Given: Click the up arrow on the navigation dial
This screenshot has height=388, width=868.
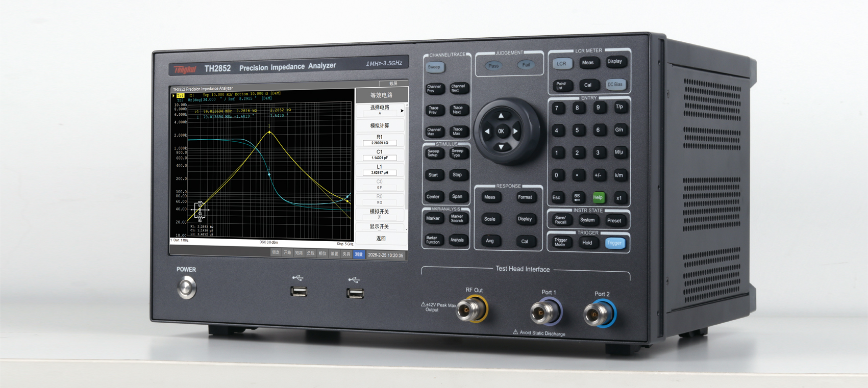Looking at the screenshot, I should (x=501, y=116).
